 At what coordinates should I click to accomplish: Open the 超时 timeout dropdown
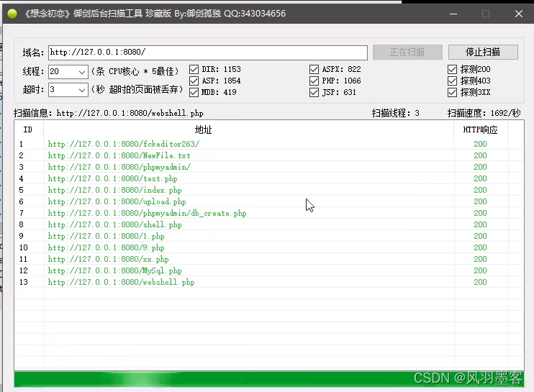click(81, 90)
